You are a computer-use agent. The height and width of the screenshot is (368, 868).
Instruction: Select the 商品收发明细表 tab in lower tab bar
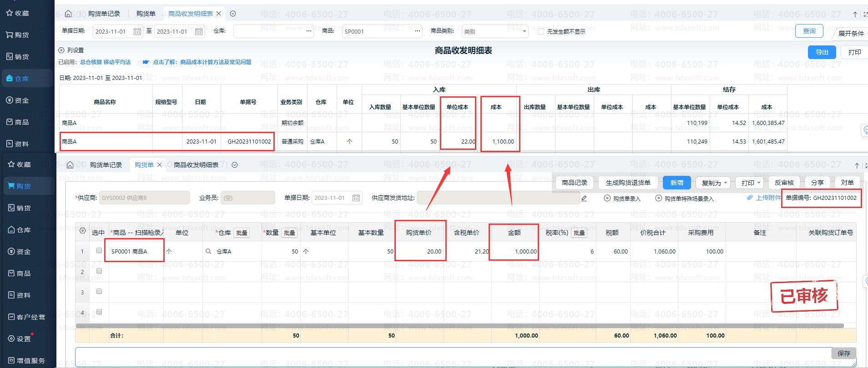(x=196, y=165)
